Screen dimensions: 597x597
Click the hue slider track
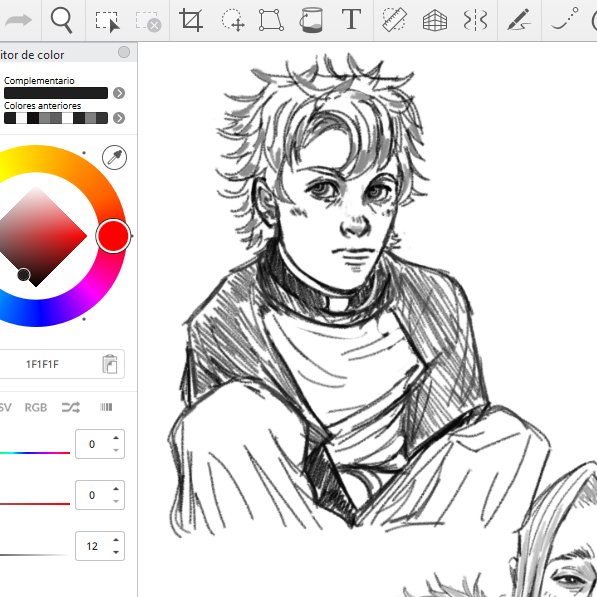pyautogui.click(x=35, y=453)
